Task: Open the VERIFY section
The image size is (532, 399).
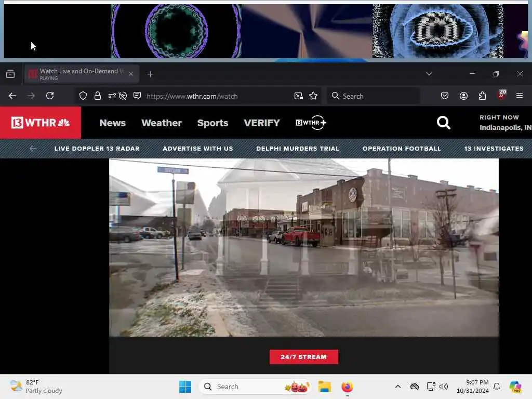Action: pyautogui.click(x=262, y=123)
